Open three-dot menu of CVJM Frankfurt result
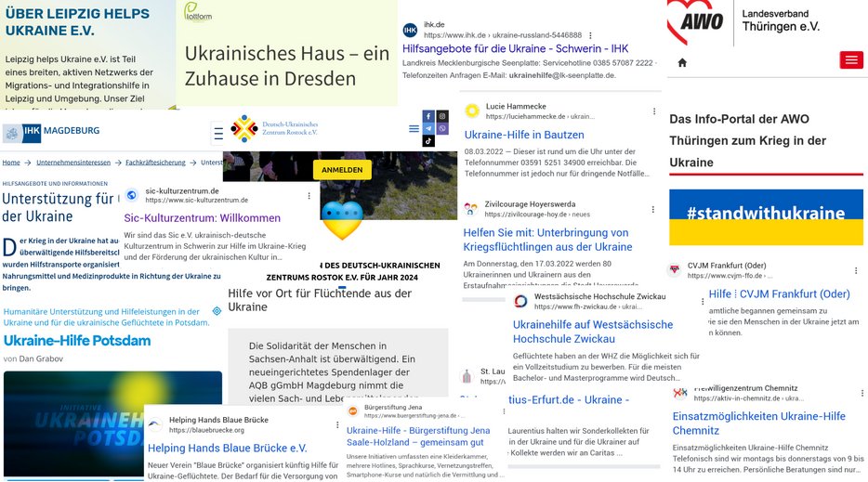 pyautogui.click(x=856, y=270)
